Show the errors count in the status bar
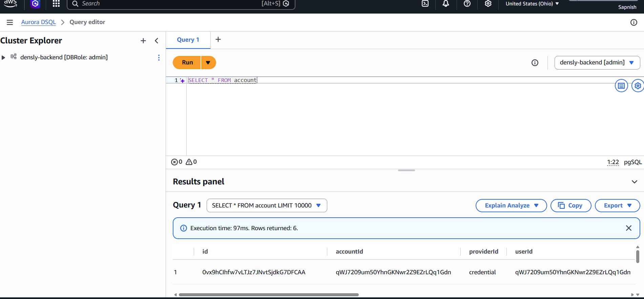The height and width of the screenshot is (299, 644). pyautogui.click(x=176, y=162)
